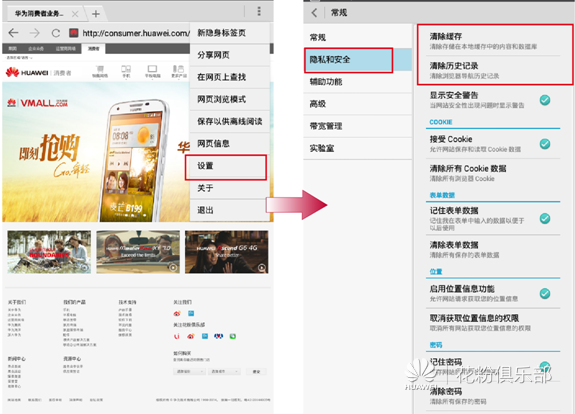Click the 手机 phone category icon

pos(126,71)
